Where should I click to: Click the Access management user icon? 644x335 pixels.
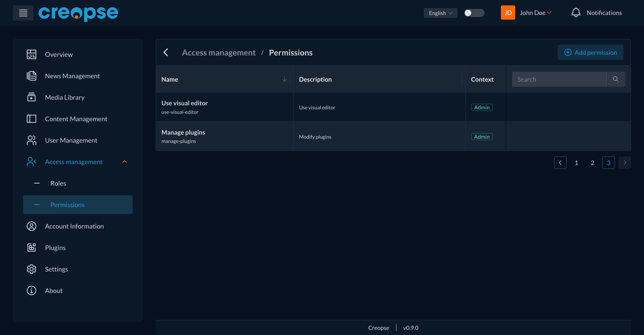tap(32, 162)
